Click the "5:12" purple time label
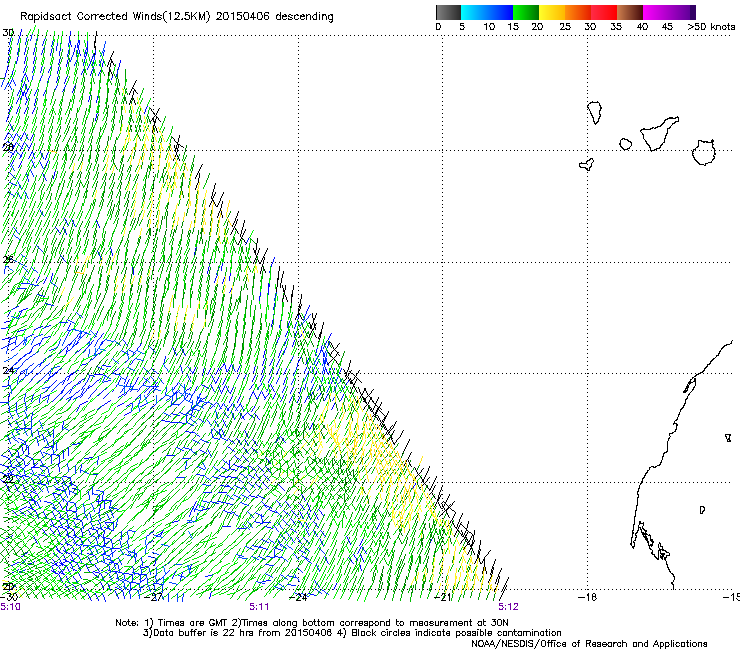Image resolution: width=740 pixels, height=650 pixels. (508, 607)
